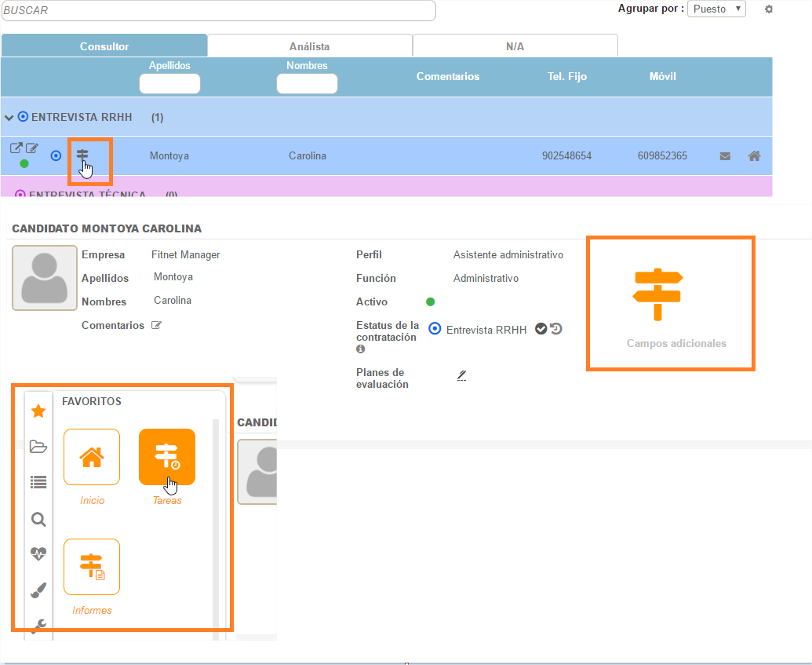Viewport: 812px width, 665px height.
Task: Click the BUSCAR search field
Action: 218,11
